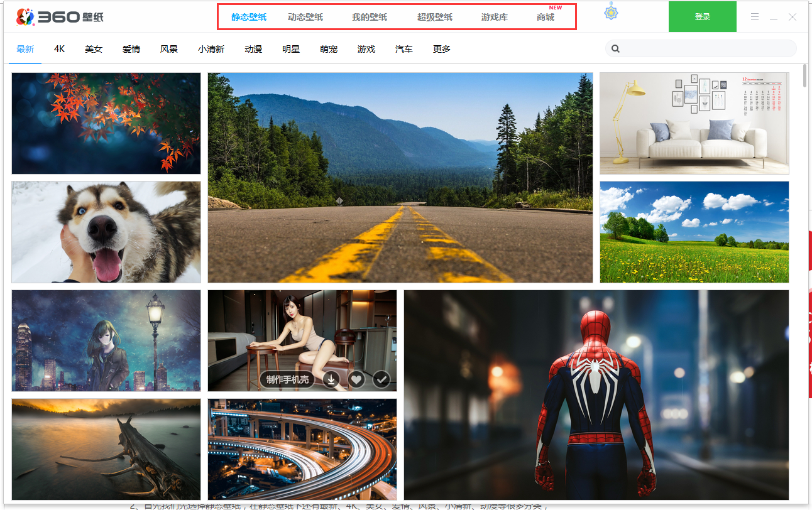Open the sunset driftwood wallpaper
812x510 pixels.
coord(106,450)
